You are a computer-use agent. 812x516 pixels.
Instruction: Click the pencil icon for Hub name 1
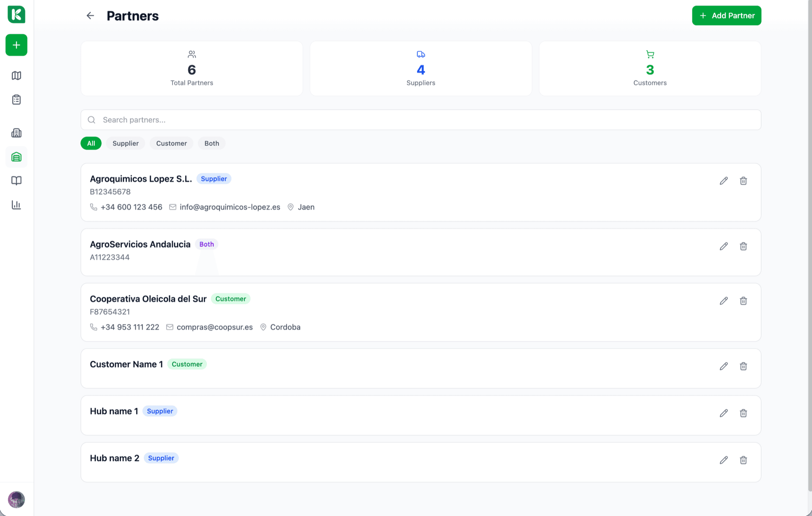[724, 413]
